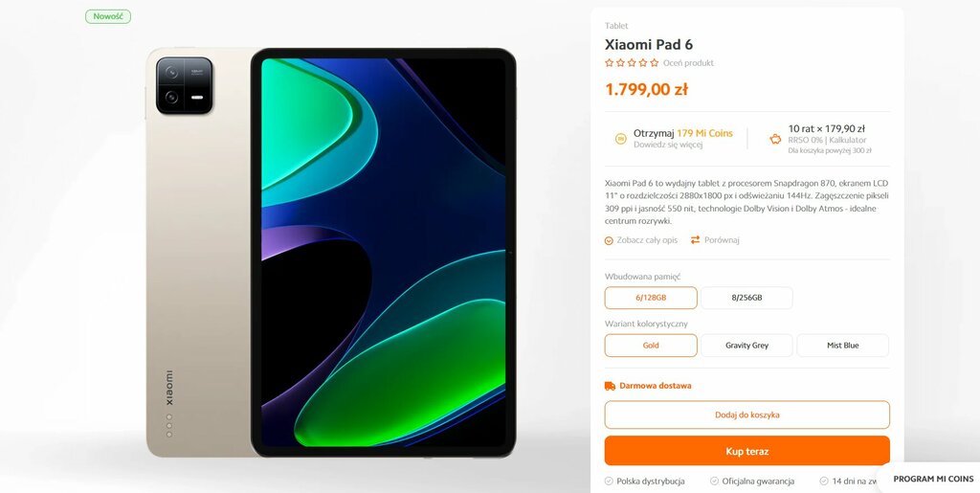The height and width of the screenshot is (493, 980).
Task: Click the circled chevron next to Zobacz cały opis
Action: click(609, 240)
